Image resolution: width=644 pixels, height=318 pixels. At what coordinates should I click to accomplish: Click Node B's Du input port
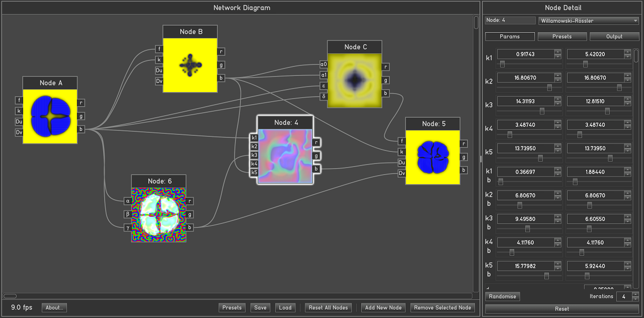[x=159, y=70]
